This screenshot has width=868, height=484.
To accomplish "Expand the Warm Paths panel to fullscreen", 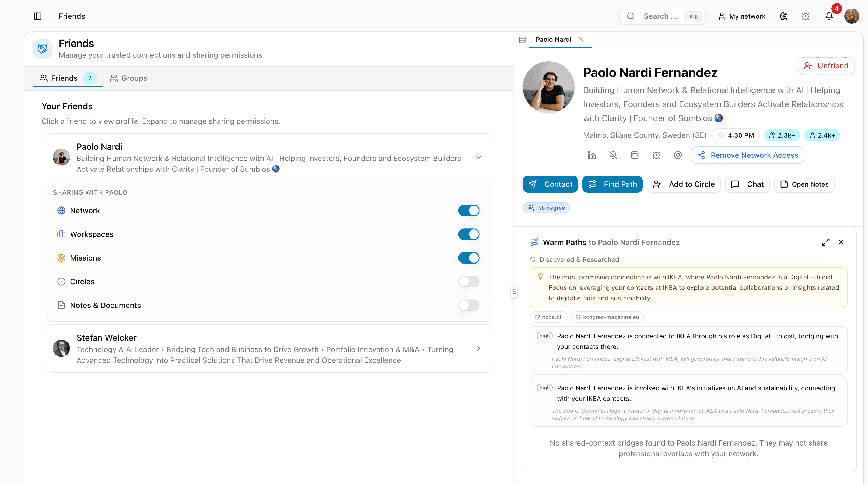I will click(826, 242).
